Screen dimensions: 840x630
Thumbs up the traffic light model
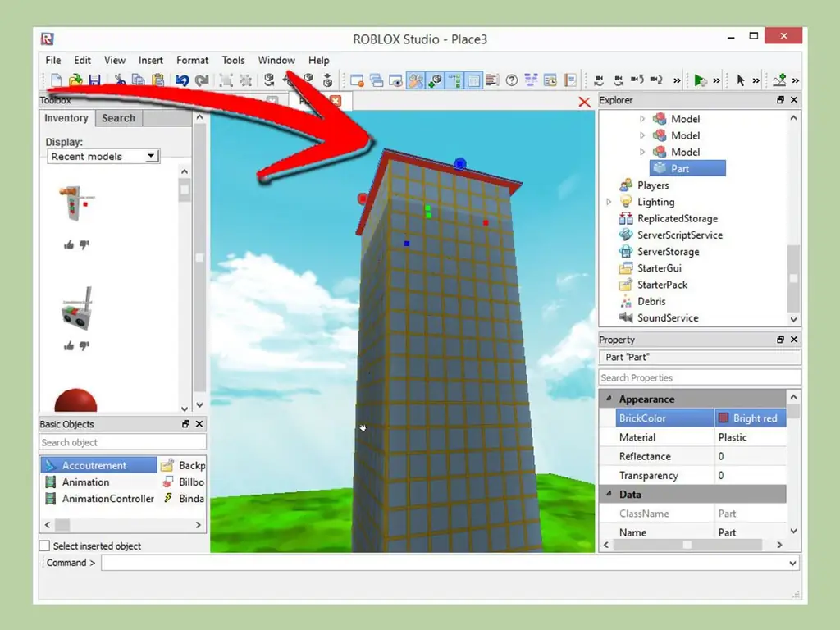click(x=69, y=244)
